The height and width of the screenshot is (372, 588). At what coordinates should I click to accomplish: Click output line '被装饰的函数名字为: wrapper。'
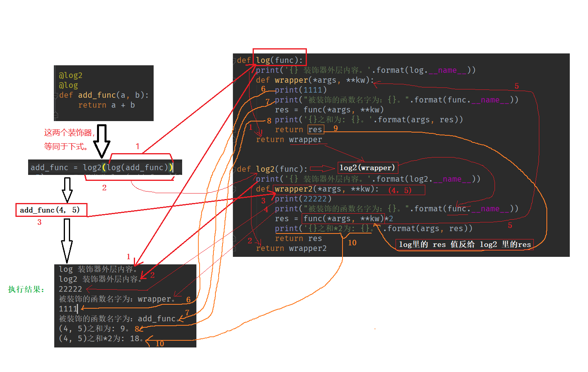coord(117,299)
